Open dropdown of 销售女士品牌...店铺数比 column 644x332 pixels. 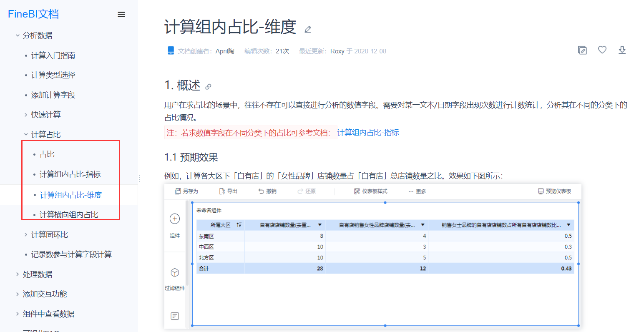click(569, 225)
